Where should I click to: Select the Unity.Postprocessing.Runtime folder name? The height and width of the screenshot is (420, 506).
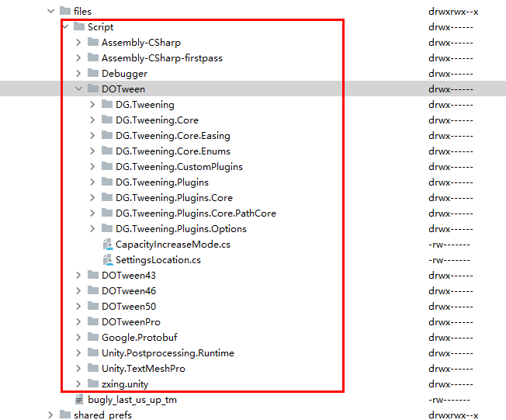coord(168,353)
